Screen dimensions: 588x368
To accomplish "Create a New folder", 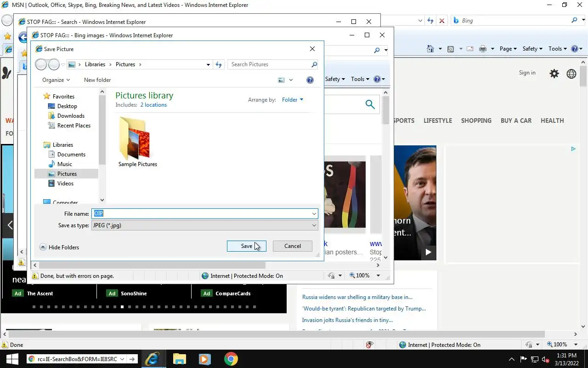I will (97, 80).
